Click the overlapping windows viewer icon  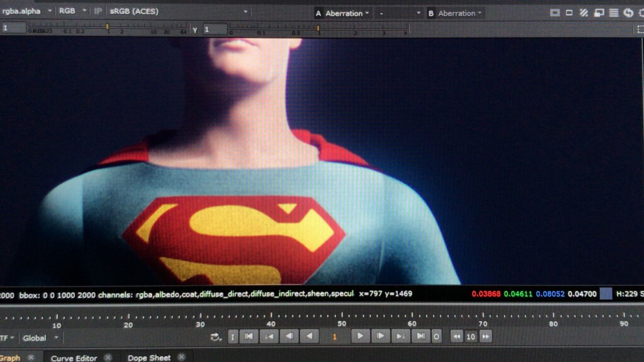coord(599,13)
